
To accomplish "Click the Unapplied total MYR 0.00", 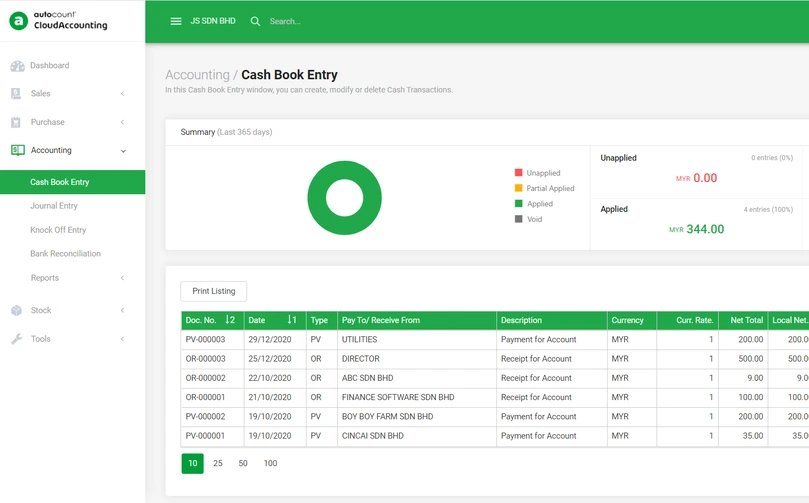I will tap(697, 178).
